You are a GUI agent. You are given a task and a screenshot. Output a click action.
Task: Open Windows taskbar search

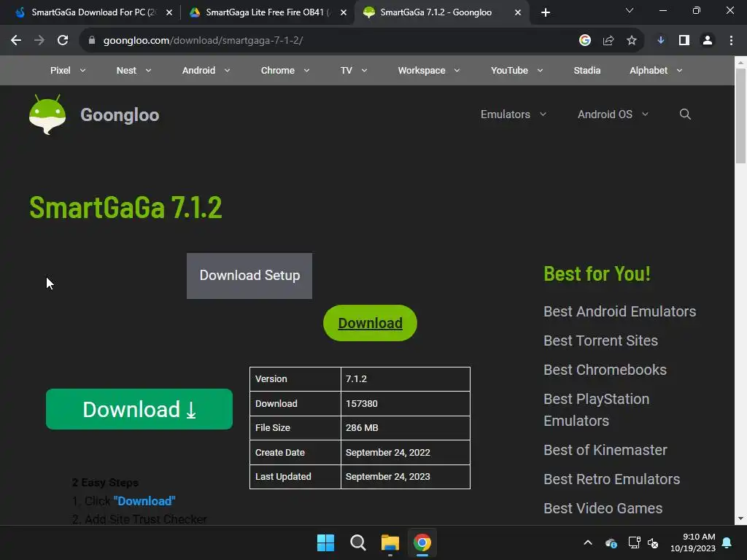point(357,542)
